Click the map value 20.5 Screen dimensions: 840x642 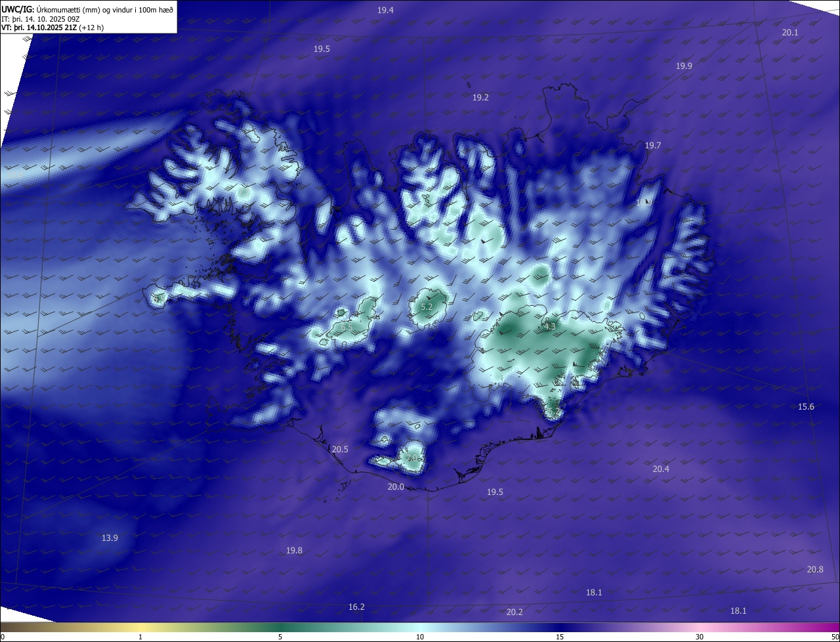pyautogui.click(x=340, y=450)
